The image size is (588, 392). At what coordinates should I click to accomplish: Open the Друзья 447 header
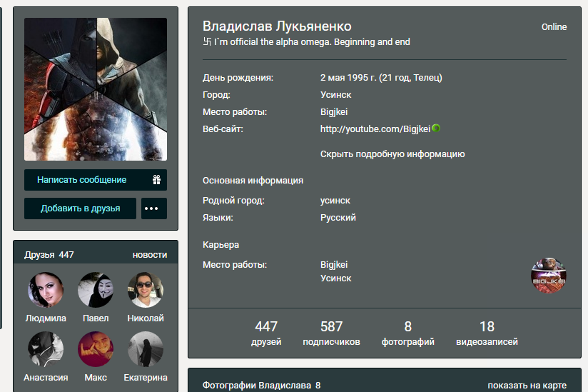click(49, 255)
